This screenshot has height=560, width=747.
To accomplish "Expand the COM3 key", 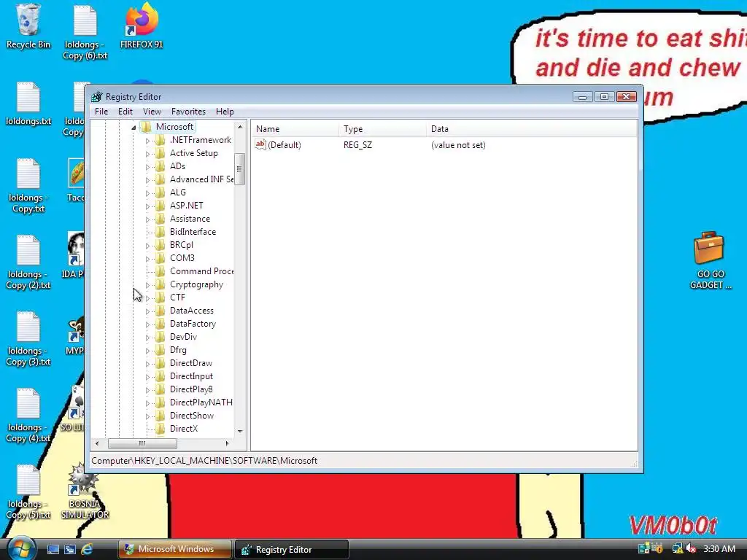I will (147, 259).
